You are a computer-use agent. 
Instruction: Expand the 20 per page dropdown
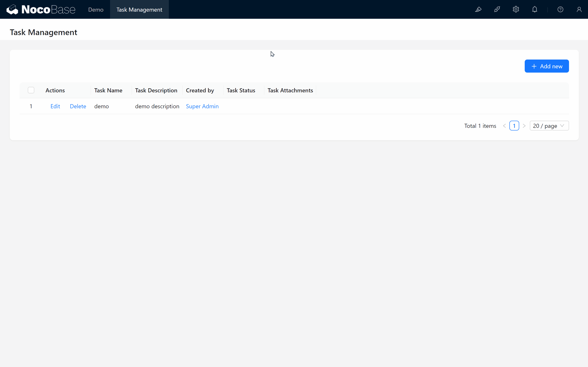pyautogui.click(x=549, y=126)
